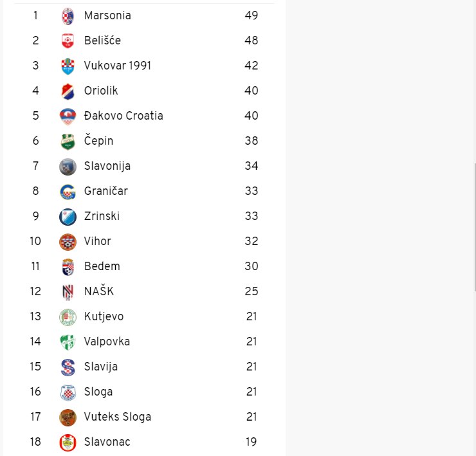Screen dimensions: 476x456
Task: Open the Vuteks Sloga team link
Action: click(118, 417)
